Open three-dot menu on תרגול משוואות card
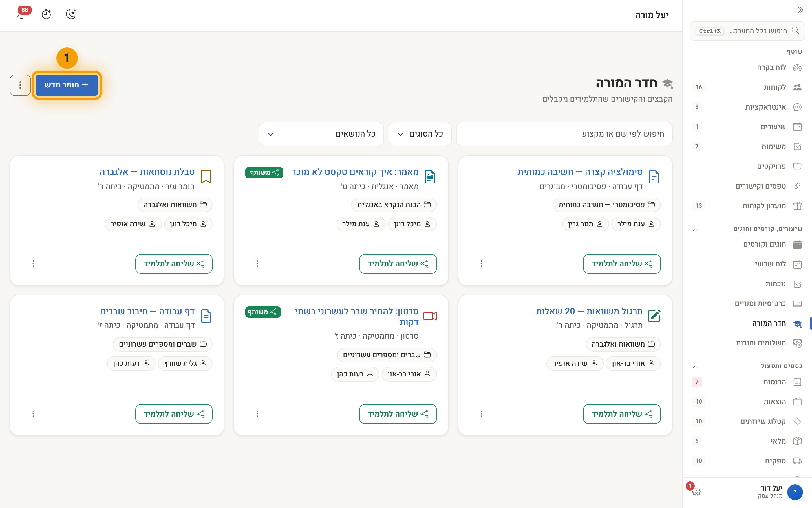 [x=481, y=413]
